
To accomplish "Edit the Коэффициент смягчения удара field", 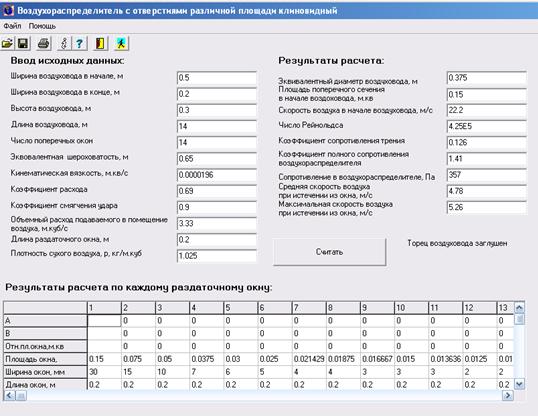I will [x=217, y=207].
